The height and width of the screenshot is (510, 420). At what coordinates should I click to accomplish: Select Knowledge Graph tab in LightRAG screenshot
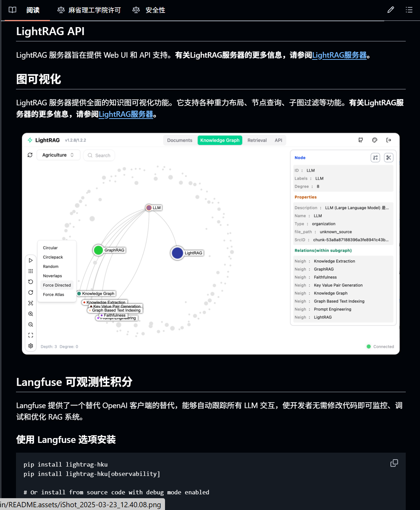pyautogui.click(x=220, y=140)
